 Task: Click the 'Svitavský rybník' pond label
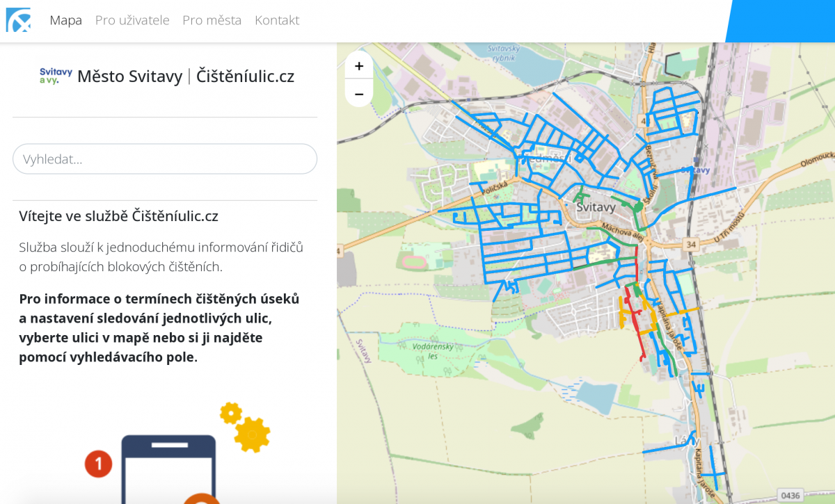505,54
